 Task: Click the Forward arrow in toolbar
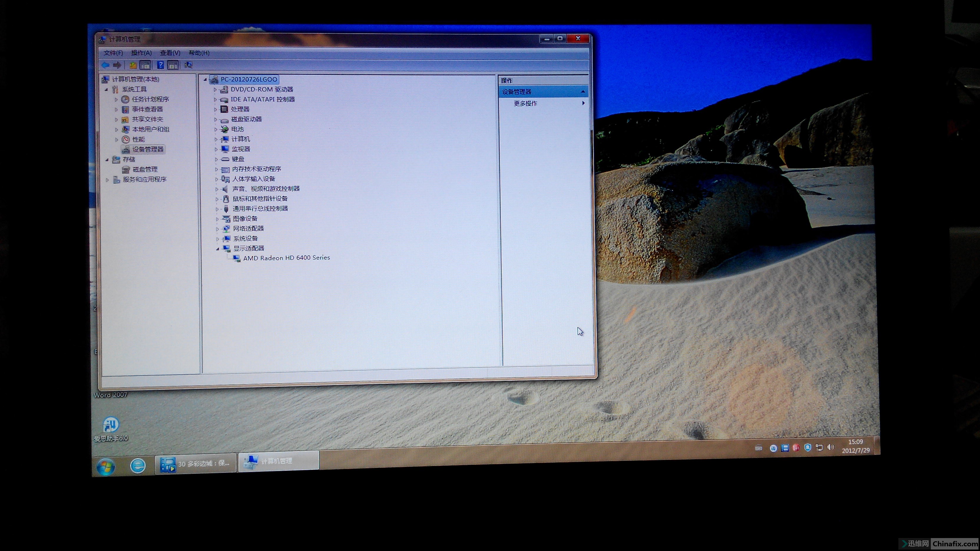(117, 65)
